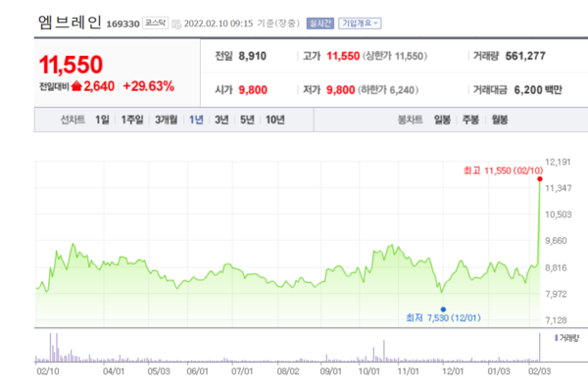Click the 상한가 11,550 text
Viewport: 588px width, 389px height.
[395, 56]
